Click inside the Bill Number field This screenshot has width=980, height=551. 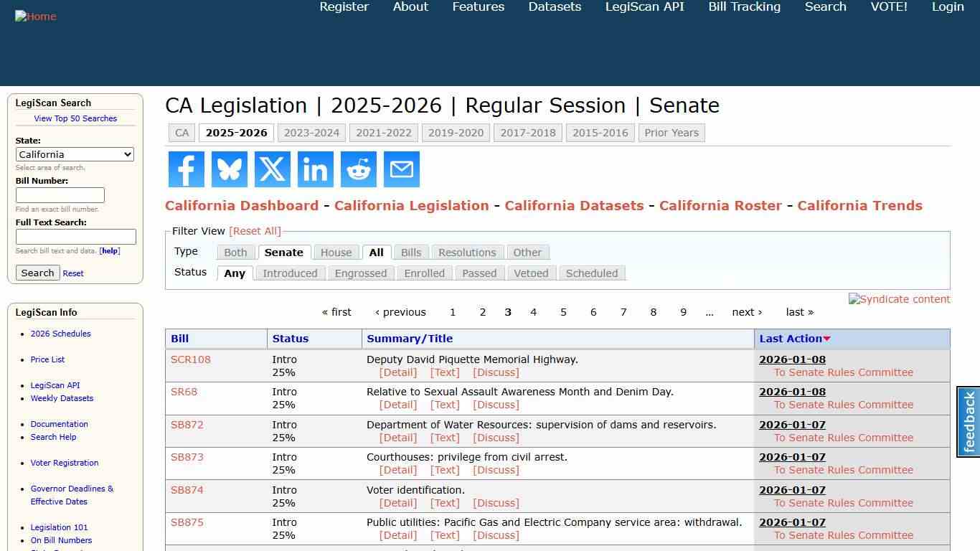tap(59, 195)
